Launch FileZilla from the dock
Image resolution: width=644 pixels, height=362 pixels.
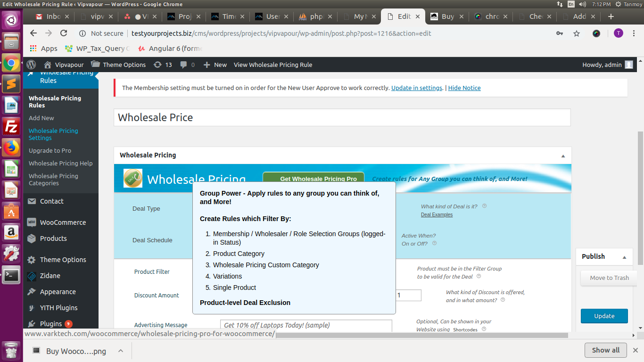pos(11,126)
